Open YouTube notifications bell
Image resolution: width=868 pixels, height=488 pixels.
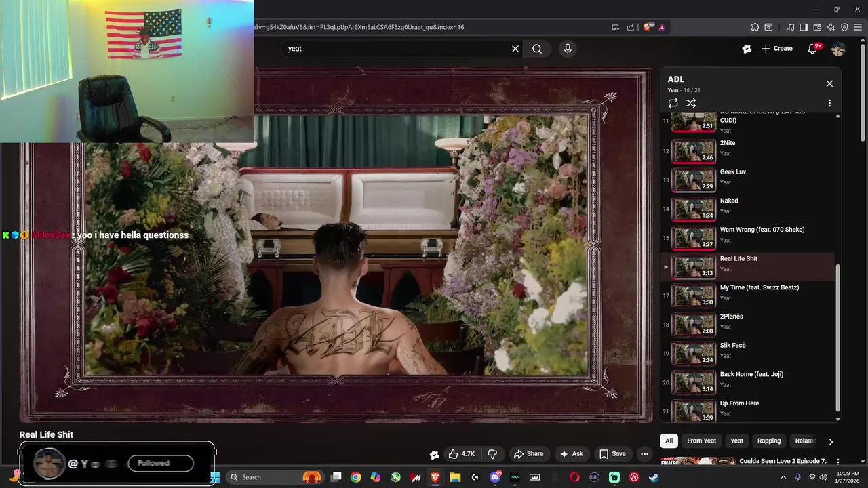[812, 49]
